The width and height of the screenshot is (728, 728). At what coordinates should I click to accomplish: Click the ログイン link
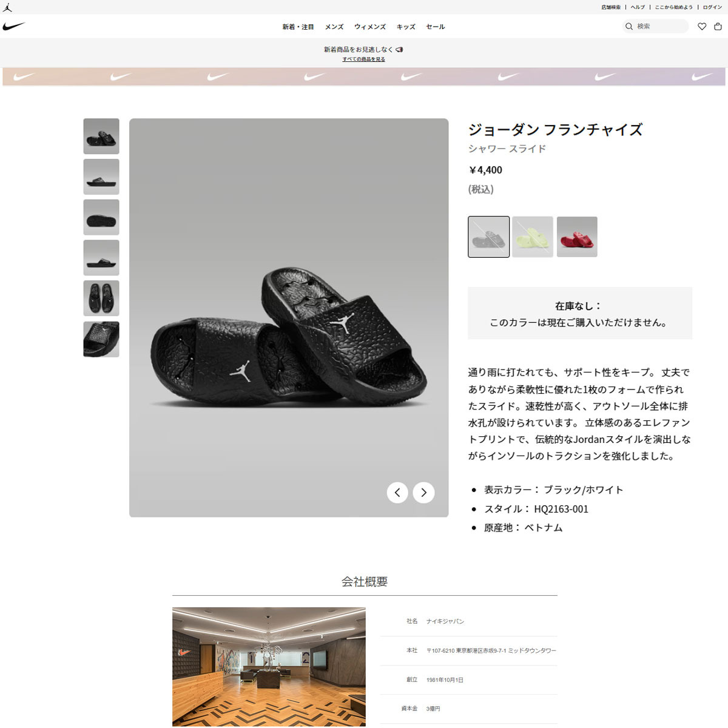(x=712, y=7)
